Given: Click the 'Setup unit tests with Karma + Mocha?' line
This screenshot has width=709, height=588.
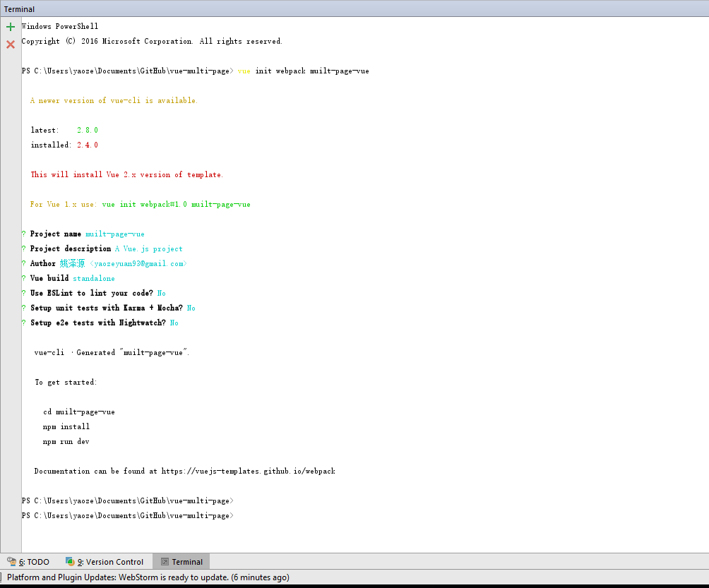Looking at the screenshot, I should pos(109,308).
